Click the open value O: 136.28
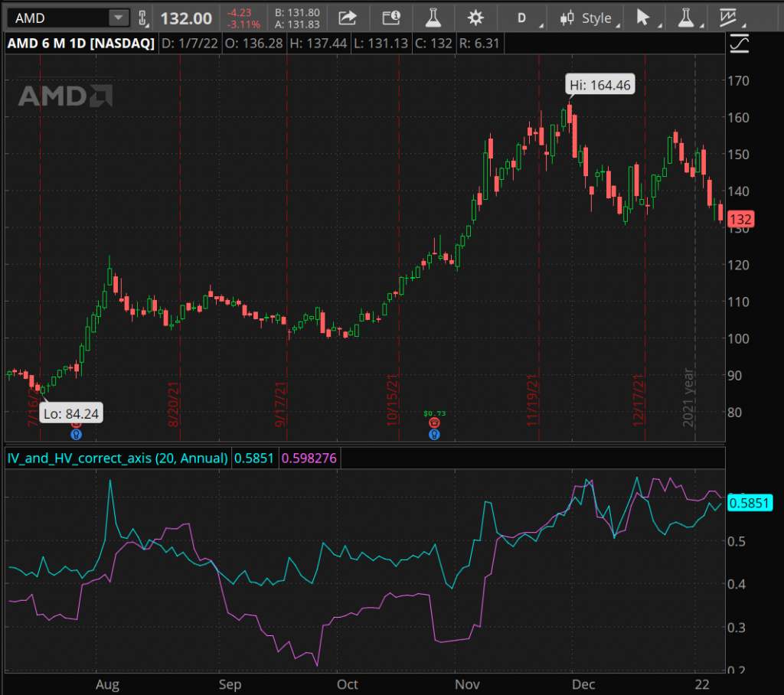784x695 pixels. click(x=254, y=44)
